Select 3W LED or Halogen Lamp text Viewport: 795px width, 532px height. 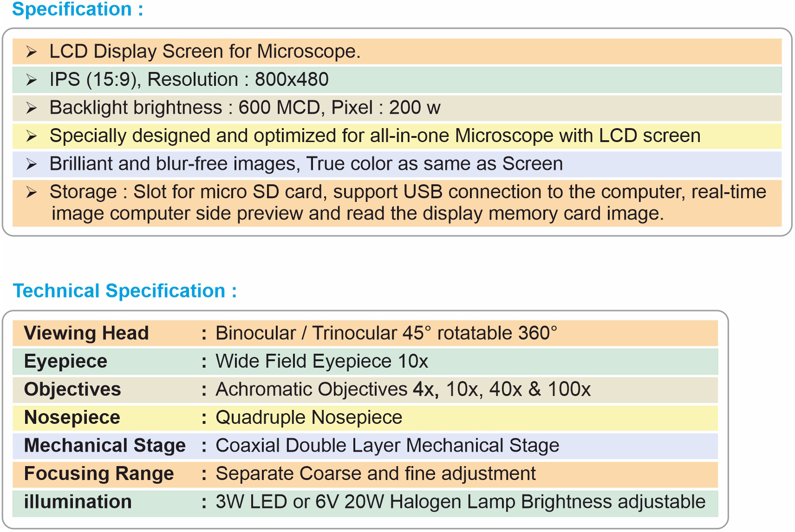click(x=461, y=502)
